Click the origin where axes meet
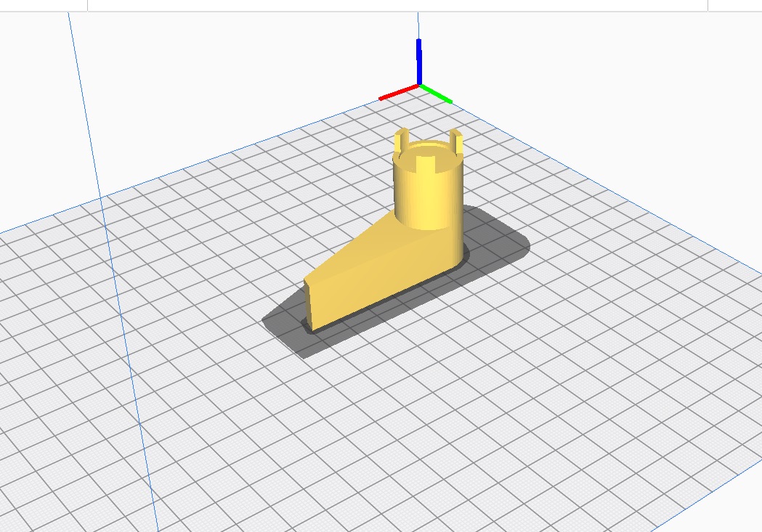The image size is (762, 532). tap(419, 85)
